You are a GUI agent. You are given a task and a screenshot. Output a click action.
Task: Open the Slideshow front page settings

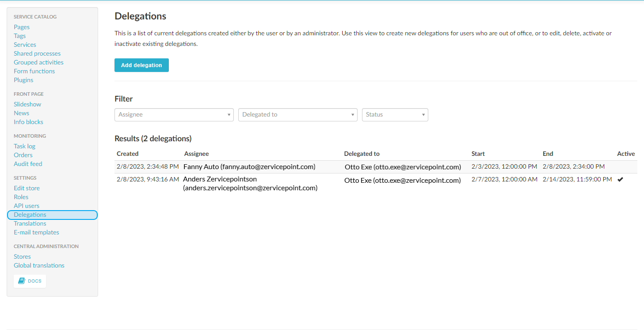coord(27,104)
